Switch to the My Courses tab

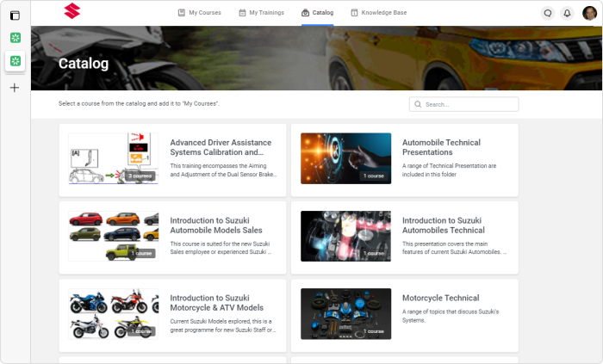(x=200, y=13)
